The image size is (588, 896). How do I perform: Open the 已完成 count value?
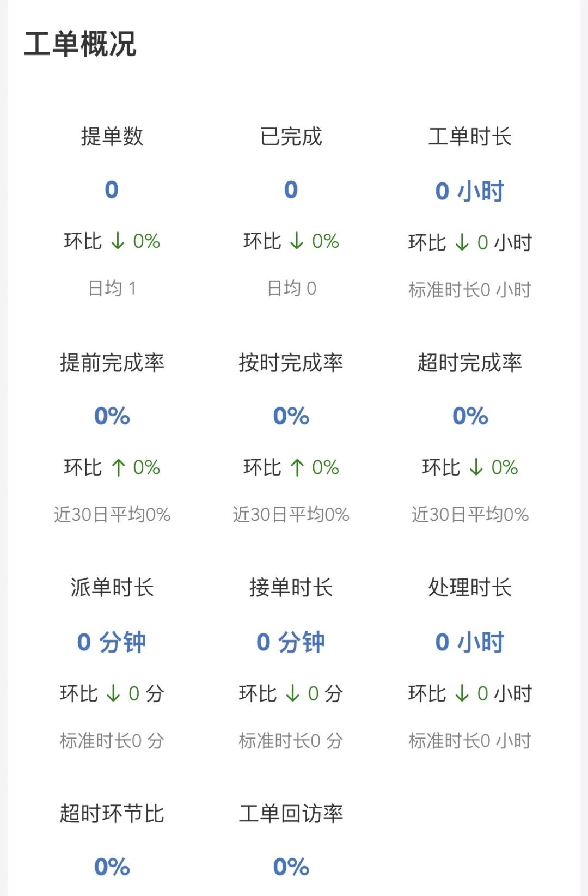pyautogui.click(x=291, y=190)
